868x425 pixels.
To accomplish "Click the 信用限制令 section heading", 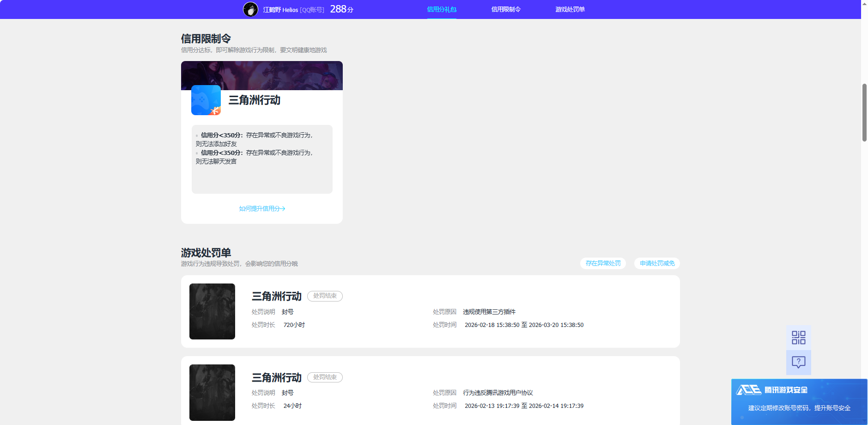I will pos(206,39).
